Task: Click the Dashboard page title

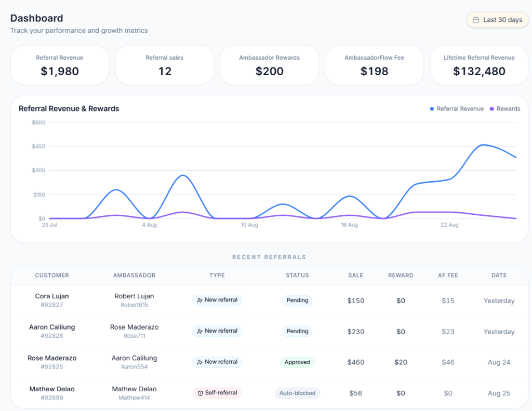Action: (37, 18)
